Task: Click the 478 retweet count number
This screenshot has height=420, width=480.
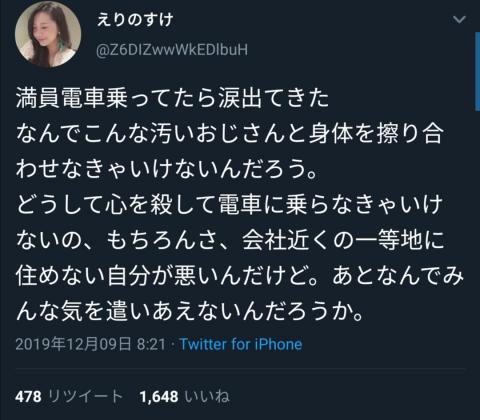Action: (x=28, y=397)
